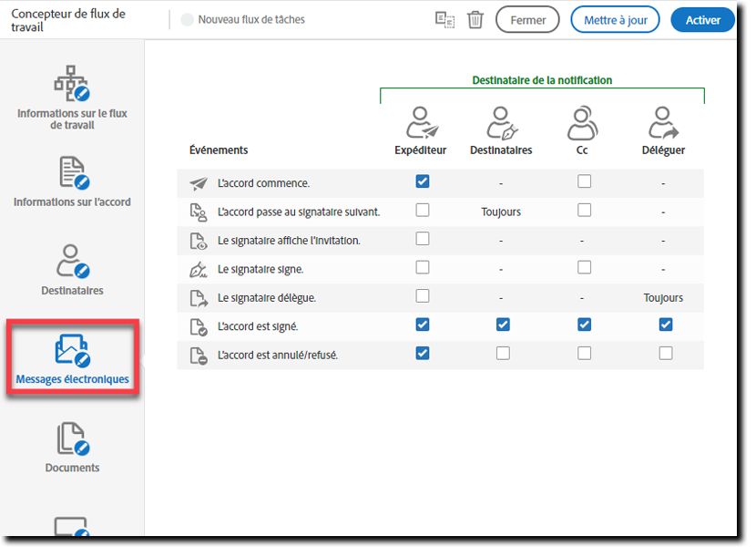The height and width of the screenshot is (547, 756).
Task: Uncheck Expéditeur for L'accord est signé
Action: pyautogui.click(x=423, y=325)
